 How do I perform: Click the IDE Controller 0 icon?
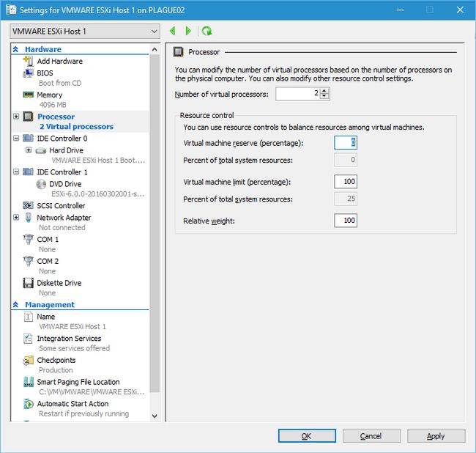[x=29, y=139]
